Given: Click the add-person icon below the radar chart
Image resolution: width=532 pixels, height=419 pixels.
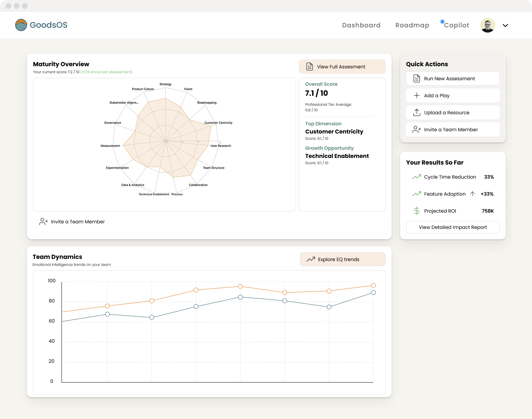Looking at the screenshot, I should 43,222.
